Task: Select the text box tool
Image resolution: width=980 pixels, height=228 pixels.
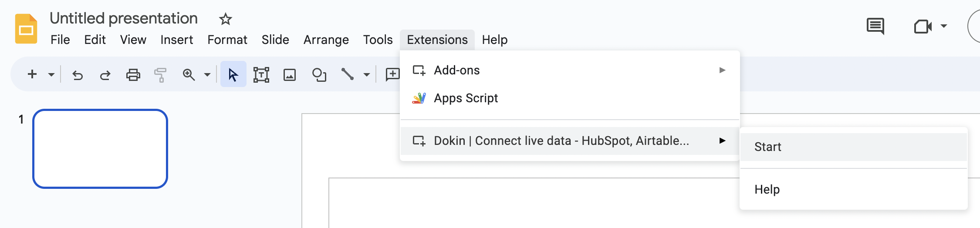Action: point(261,75)
